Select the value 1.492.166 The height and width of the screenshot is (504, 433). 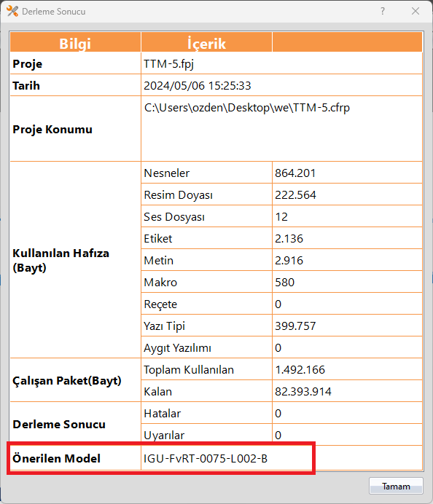click(x=300, y=370)
